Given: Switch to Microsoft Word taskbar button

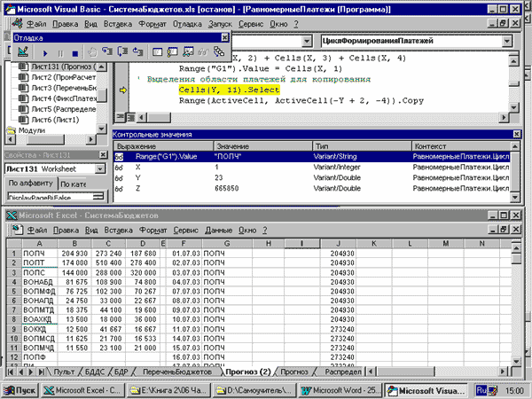Looking at the screenshot, I should pos(340,390).
